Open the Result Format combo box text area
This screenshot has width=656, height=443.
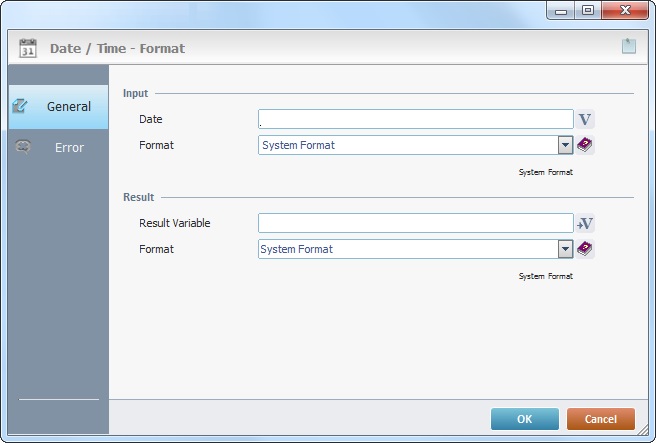[x=407, y=249]
